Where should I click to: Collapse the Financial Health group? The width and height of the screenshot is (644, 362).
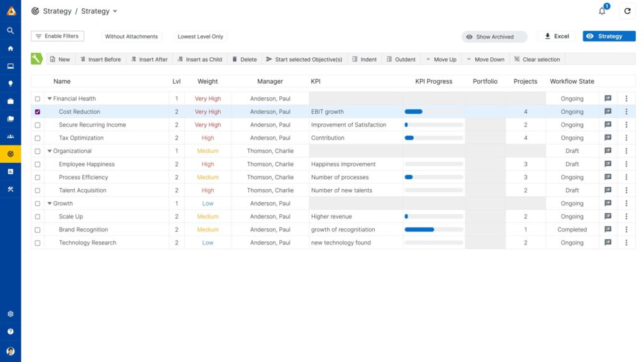[50, 99]
